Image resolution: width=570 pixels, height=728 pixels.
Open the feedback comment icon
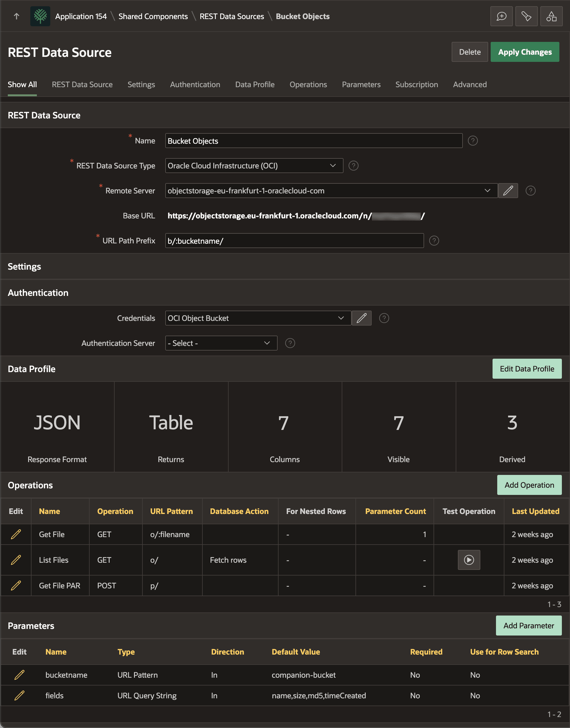click(501, 16)
